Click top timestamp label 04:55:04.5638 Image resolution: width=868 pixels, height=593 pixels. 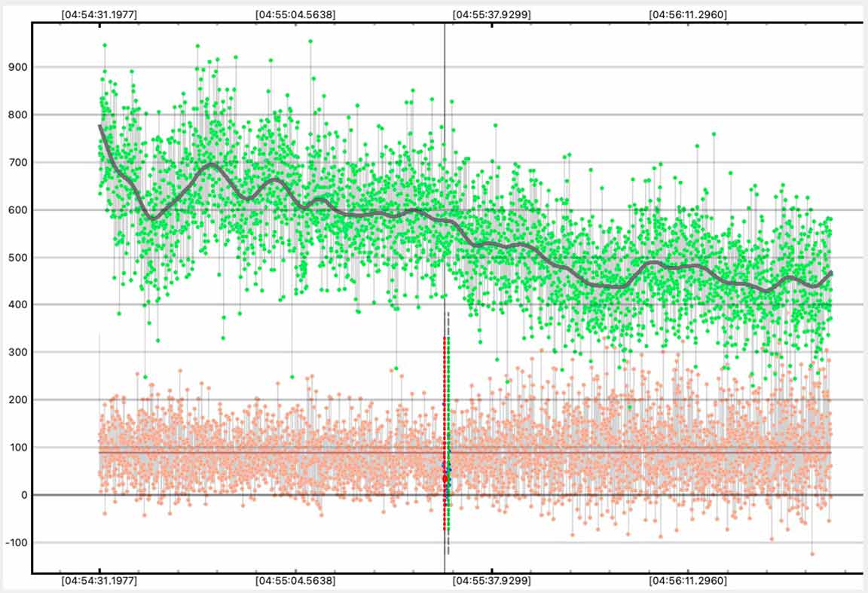coord(295,14)
